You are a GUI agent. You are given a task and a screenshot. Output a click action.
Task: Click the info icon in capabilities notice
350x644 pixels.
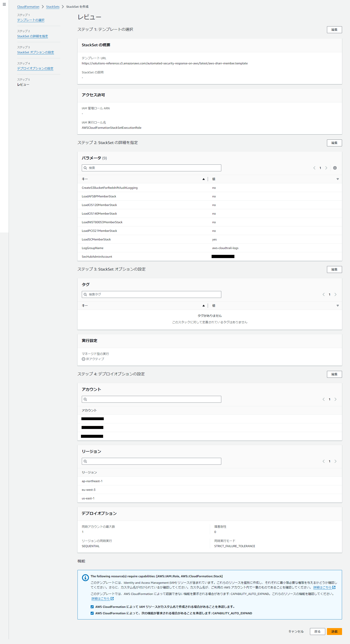click(85, 577)
